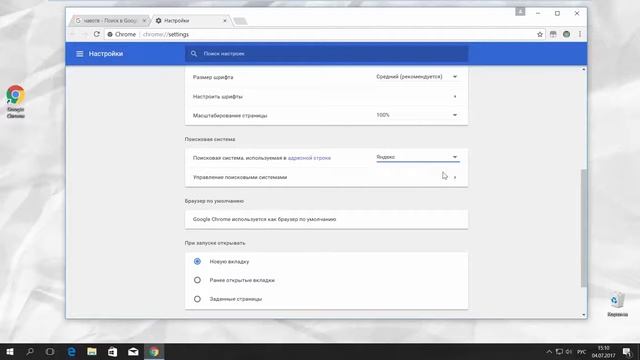Click the 'Поисковая система' section heading
The height and width of the screenshot is (360, 640).
pyautogui.click(x=210, y=139)
